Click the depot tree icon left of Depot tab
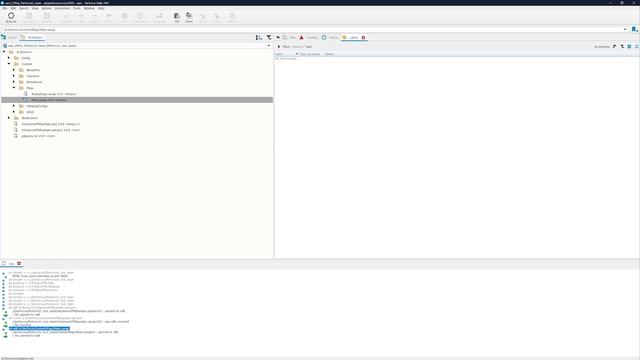This screenshot has width=640, height=360. (4, 37)
